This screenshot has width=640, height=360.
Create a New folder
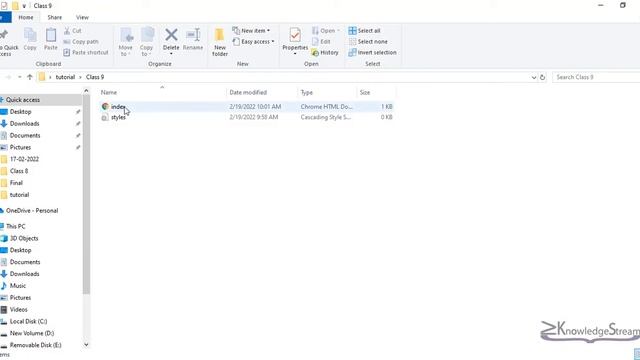[x=220, y=42]
